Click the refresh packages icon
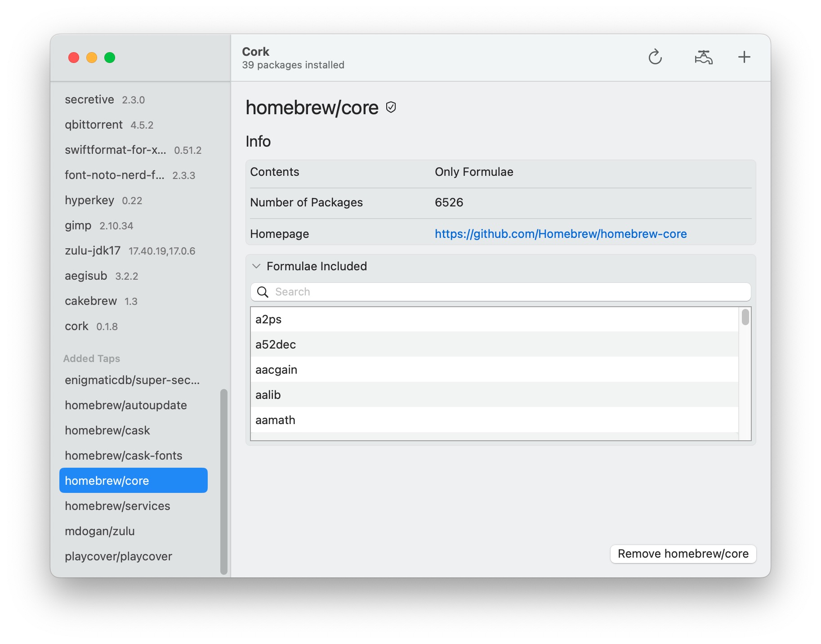 coord(655,57)
